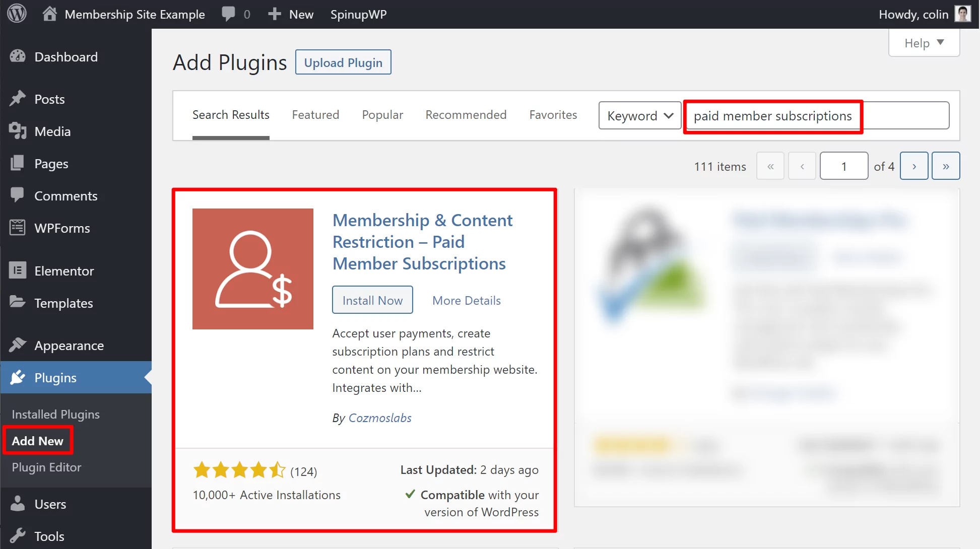Open the Tools menu item
The width and height of the screenshot is (980, 549).
coord(76,536)
